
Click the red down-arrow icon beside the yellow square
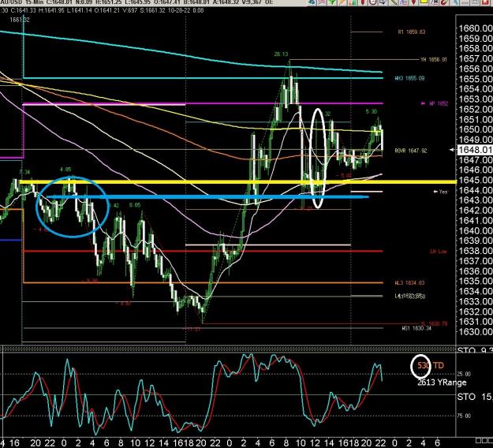click(413, 2)
